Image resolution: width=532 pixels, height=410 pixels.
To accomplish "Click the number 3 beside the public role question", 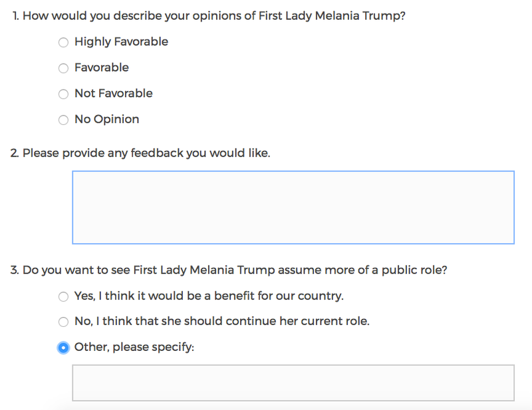I will (x=14, y=270).
